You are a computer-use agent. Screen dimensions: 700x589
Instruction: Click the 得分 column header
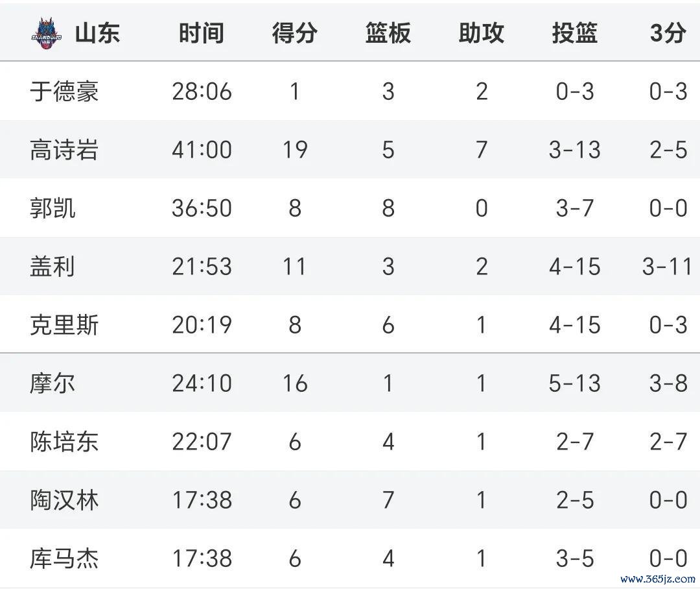tap(295, 34)
